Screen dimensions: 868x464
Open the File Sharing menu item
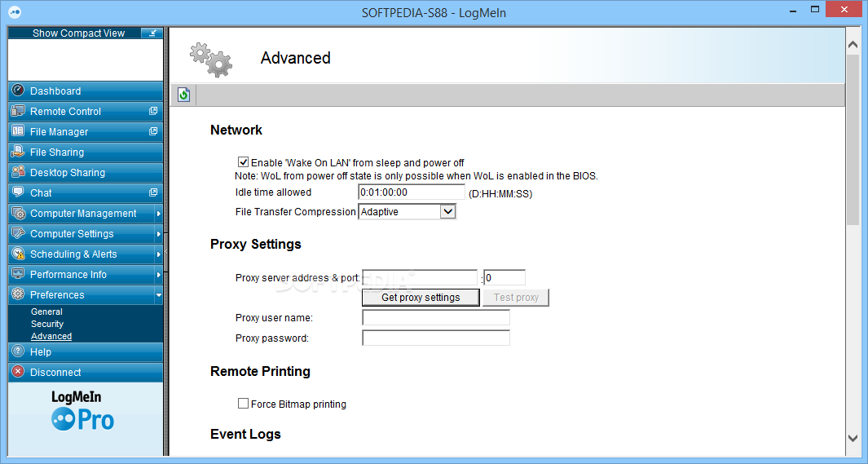click(86, 152)
